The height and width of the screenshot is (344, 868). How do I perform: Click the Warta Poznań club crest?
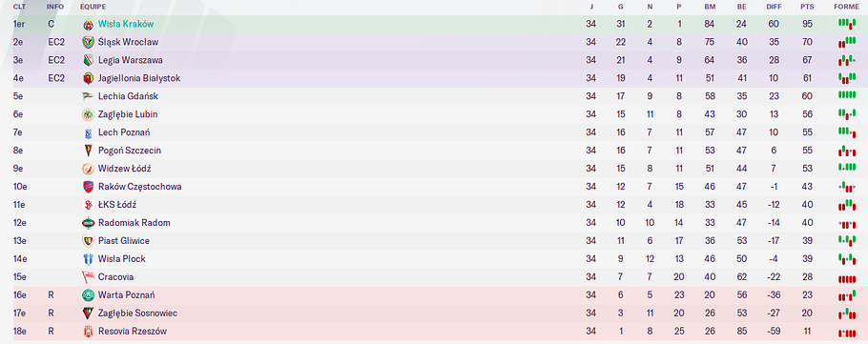tap(88, 295)
